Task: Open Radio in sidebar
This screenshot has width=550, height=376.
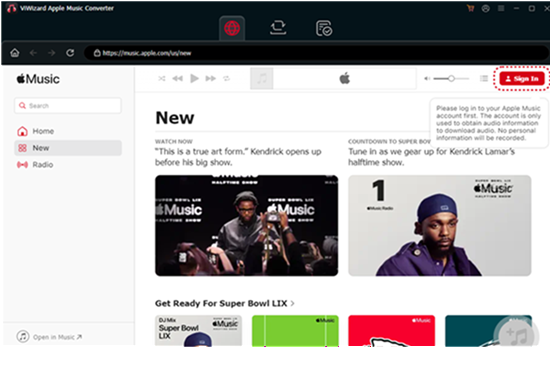Action: click(68, 164)
